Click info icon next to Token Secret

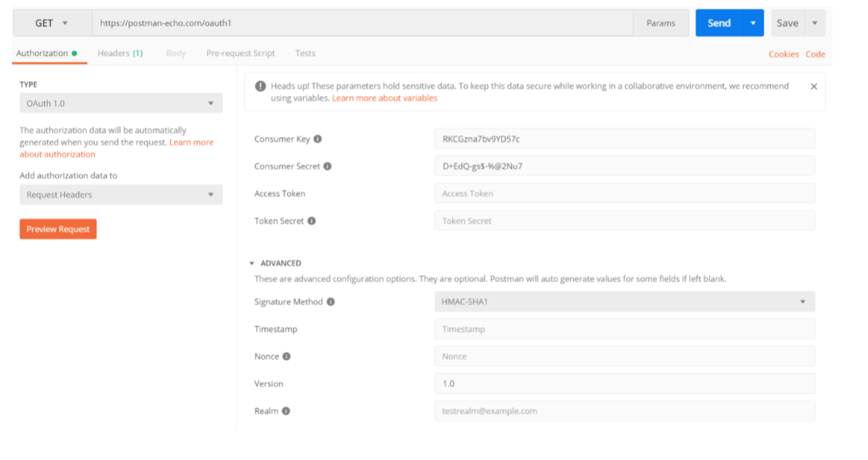(x=312, y=221)
